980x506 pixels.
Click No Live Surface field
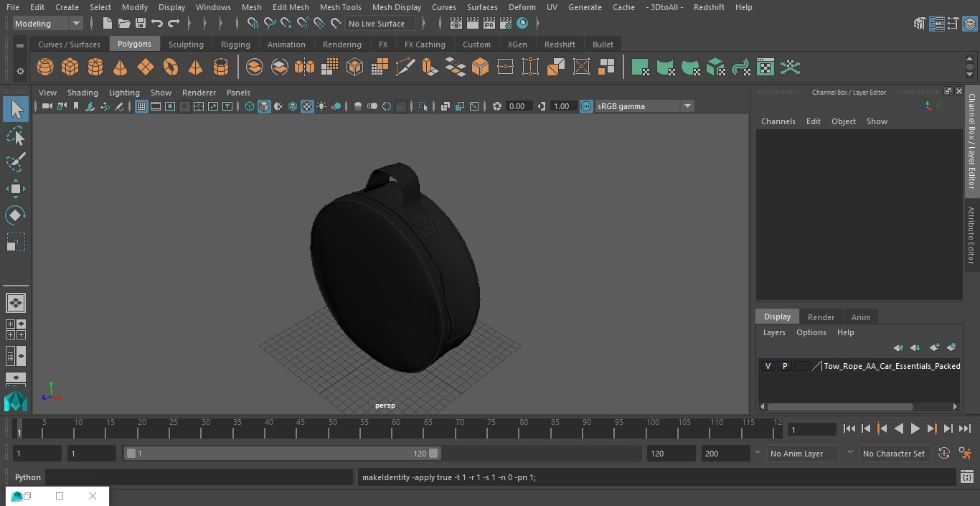[x=380, y=24]
